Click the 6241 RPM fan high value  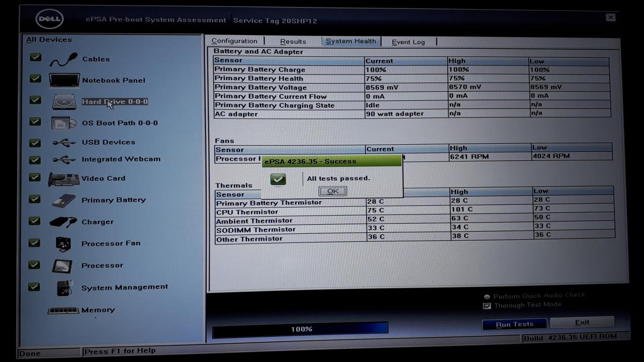click(469, 157)
